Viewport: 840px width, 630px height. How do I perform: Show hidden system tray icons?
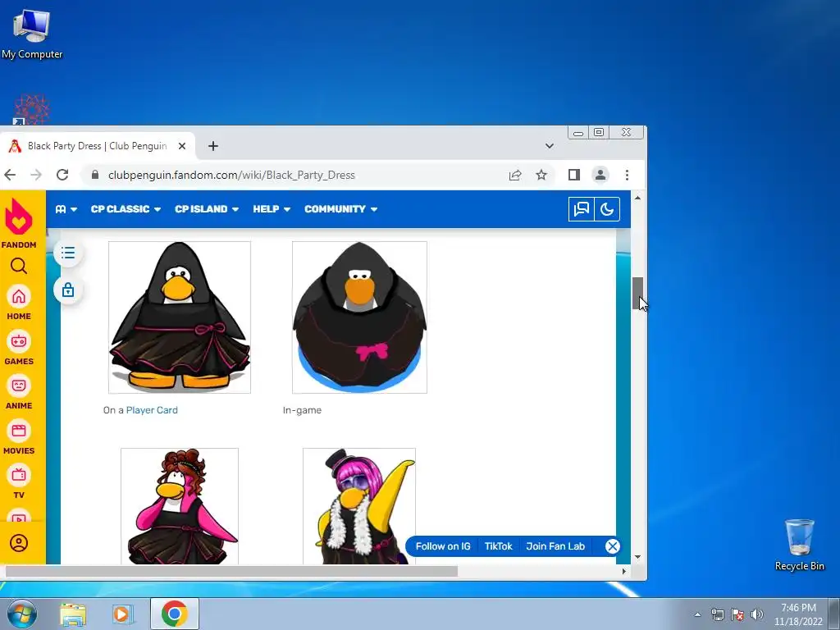coord(697,614)
